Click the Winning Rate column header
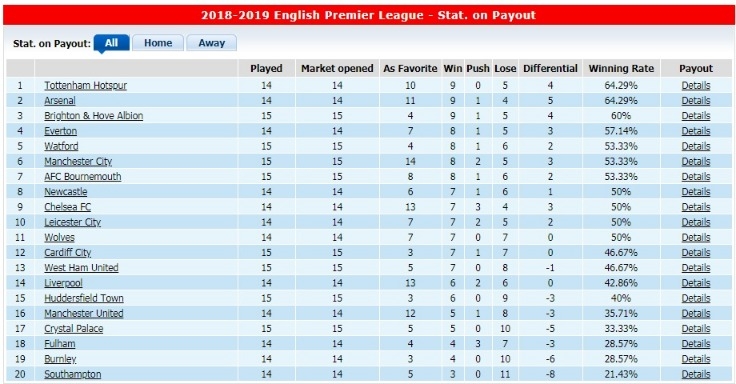Screen dimensions: 736x384 coord(621,69)
